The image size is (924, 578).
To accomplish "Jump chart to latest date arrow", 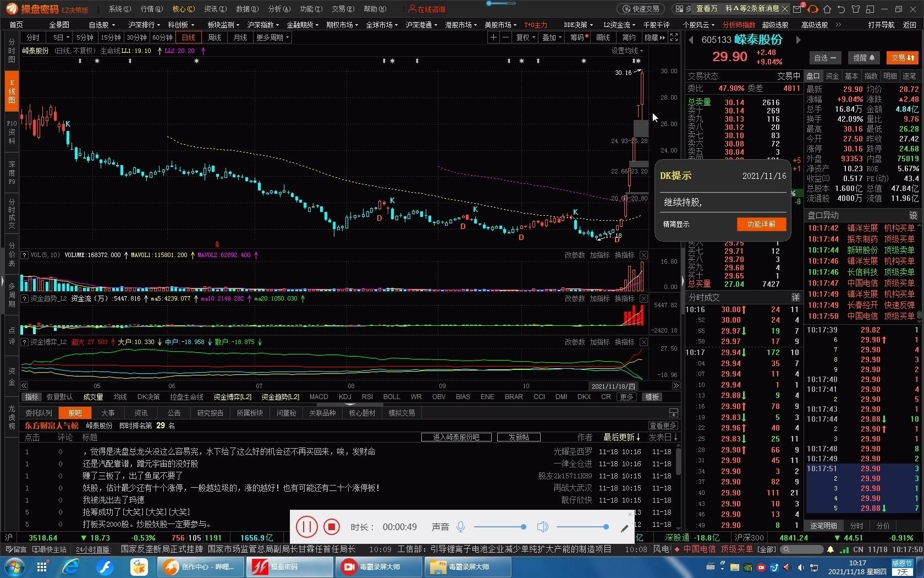I will click(676, 386).
